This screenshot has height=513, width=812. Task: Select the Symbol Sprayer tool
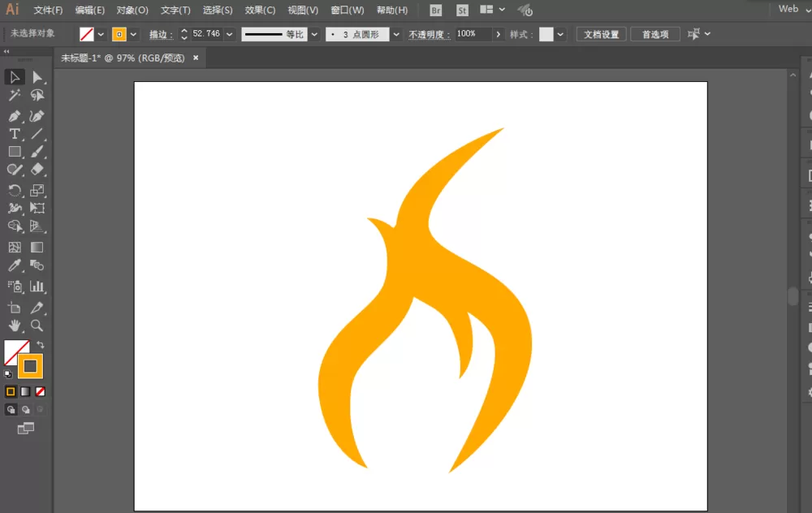[x=15, y=287]
